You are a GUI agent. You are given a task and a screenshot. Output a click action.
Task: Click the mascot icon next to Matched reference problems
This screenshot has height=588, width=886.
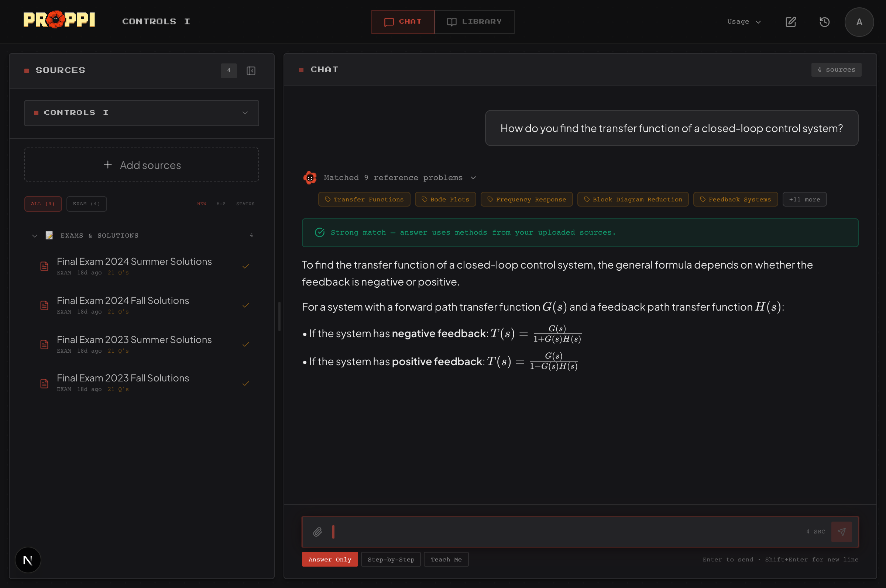point(310,177)
